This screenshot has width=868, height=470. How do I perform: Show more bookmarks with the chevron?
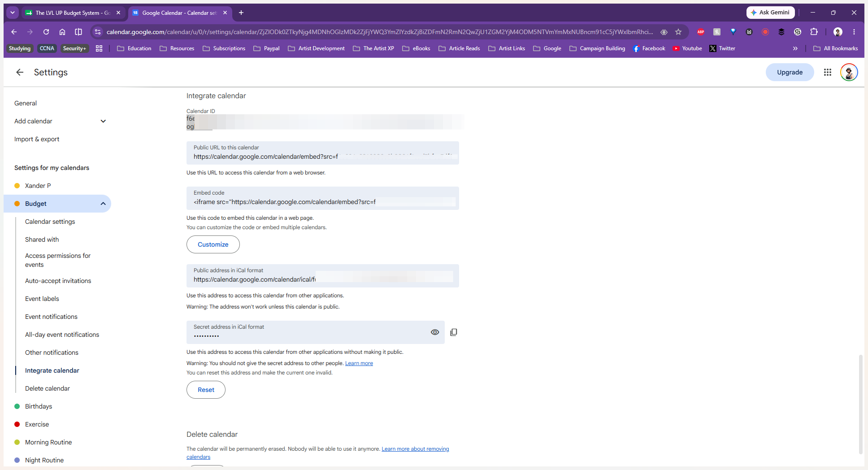(x=795, y=48)
